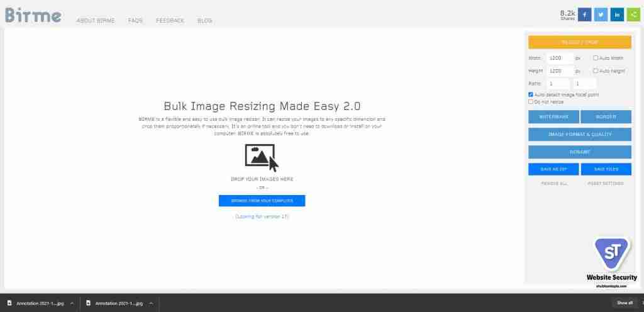Open first download item's chevron menu
644x312 pixels.
(72, 303)
